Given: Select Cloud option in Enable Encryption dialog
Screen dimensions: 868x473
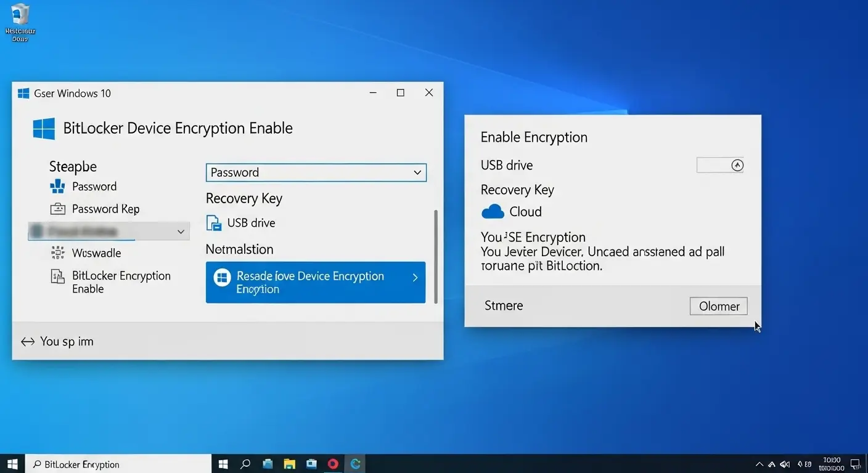Looking at the screenshot, I should click(525, 212).
